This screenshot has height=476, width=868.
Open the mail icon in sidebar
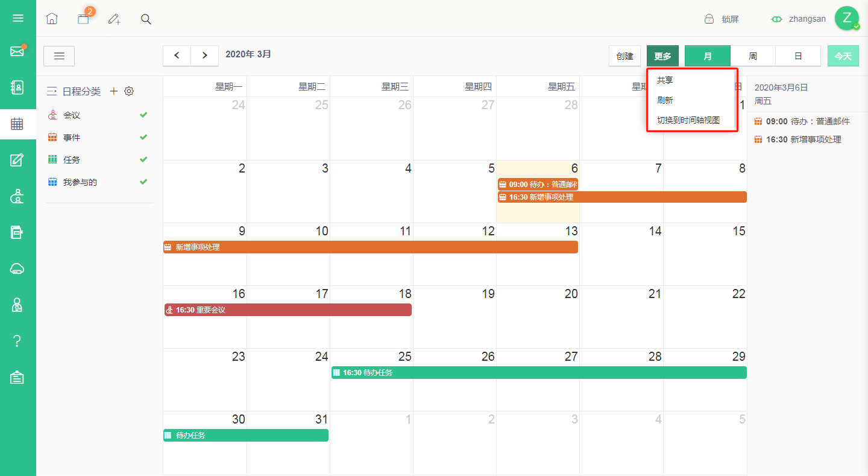(x=17, y=51)
